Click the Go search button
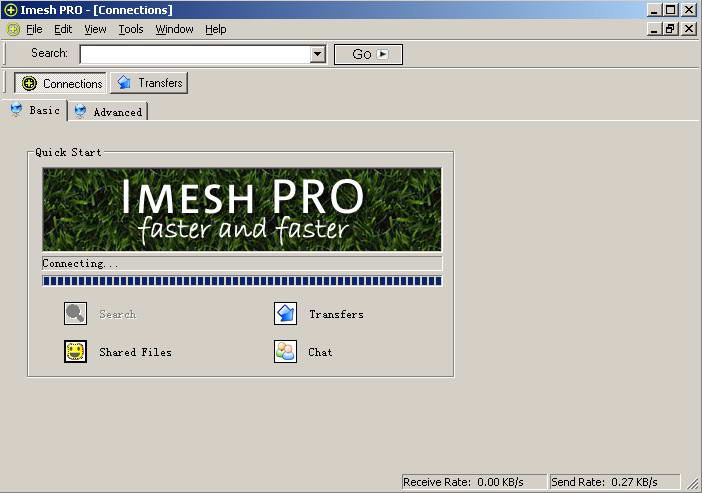Screen dimensions: 702x493 click(x=368, y=54)
